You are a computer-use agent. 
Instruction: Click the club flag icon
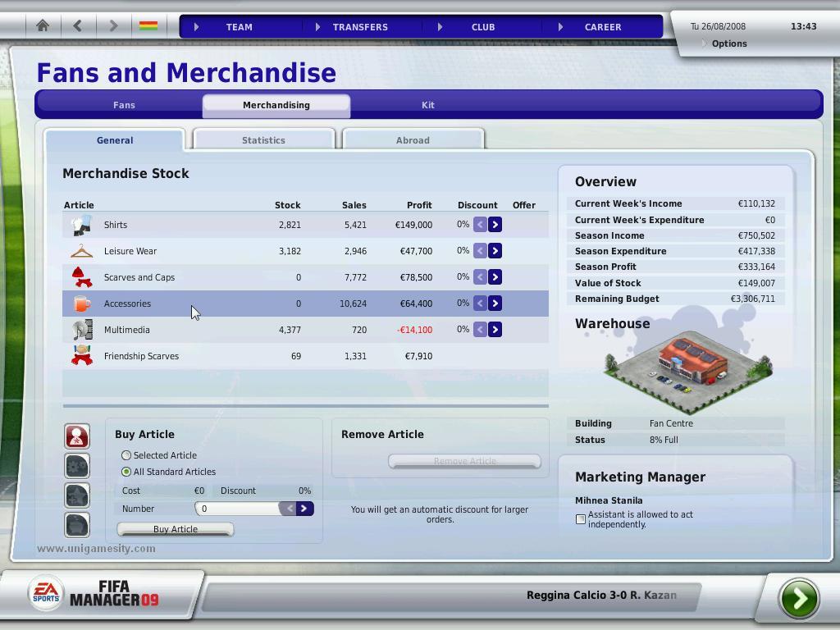click(x=148, y=26)
